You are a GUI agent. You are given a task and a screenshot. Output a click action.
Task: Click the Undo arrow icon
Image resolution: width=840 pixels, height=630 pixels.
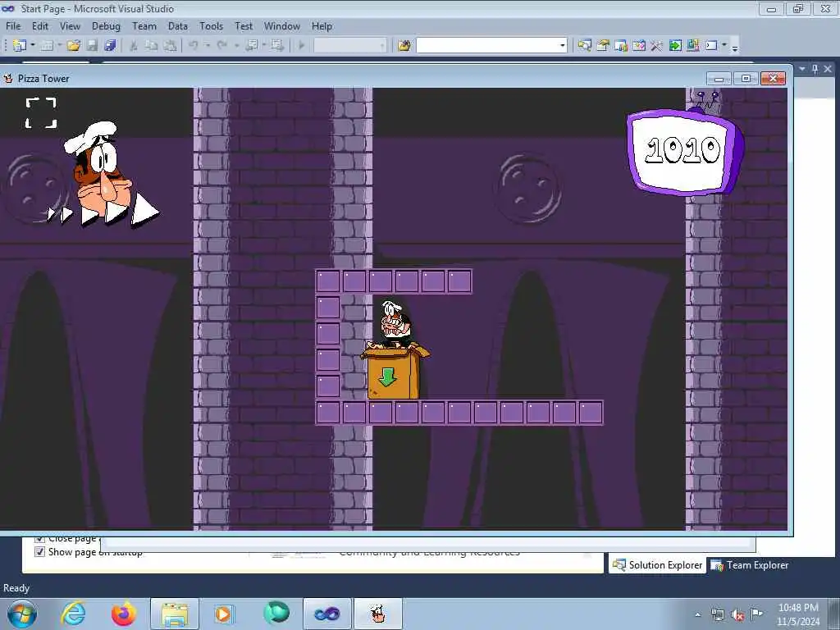pyautogui.click(x=194, y=46)
